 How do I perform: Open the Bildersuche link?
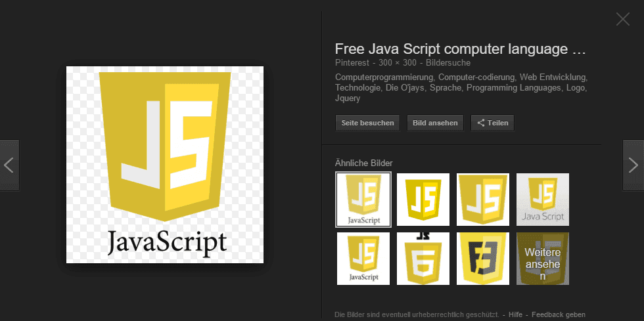coord(448,63)
